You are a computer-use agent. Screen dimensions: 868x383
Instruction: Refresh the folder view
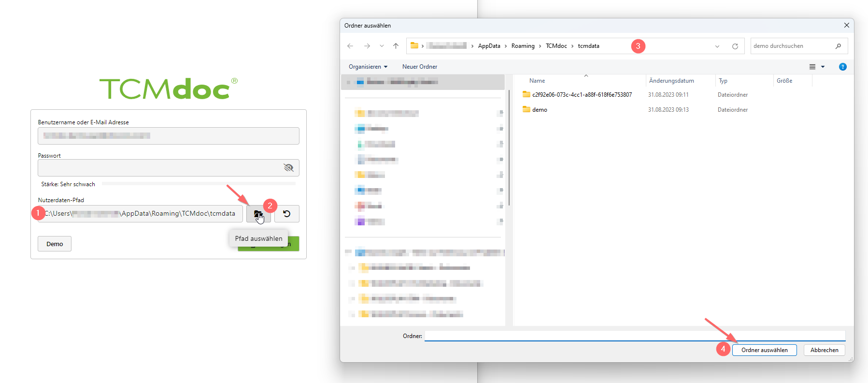[735, 46]
